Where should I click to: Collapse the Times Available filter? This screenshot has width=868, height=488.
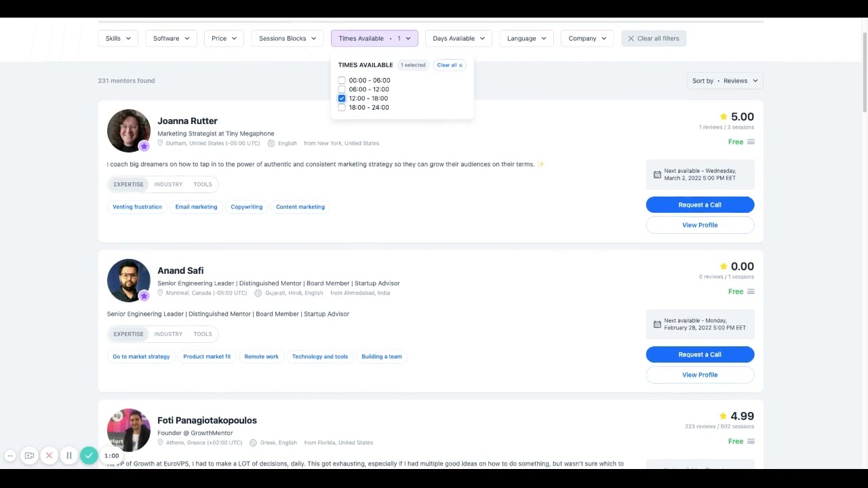[374, 39]
